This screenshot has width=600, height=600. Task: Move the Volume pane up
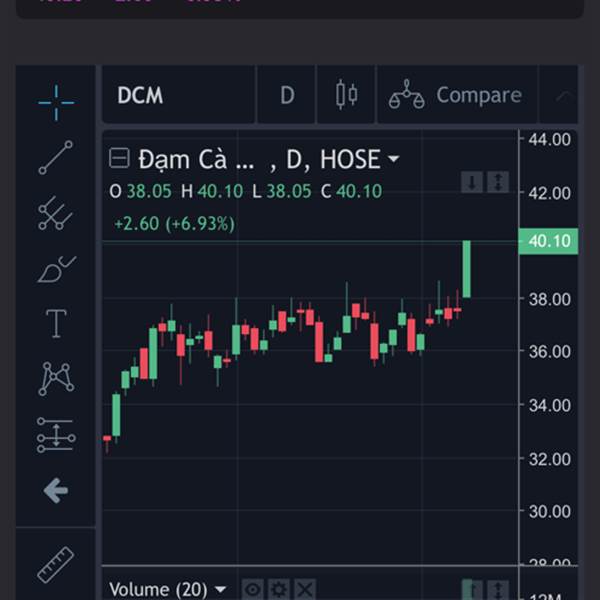coord(472,590)
